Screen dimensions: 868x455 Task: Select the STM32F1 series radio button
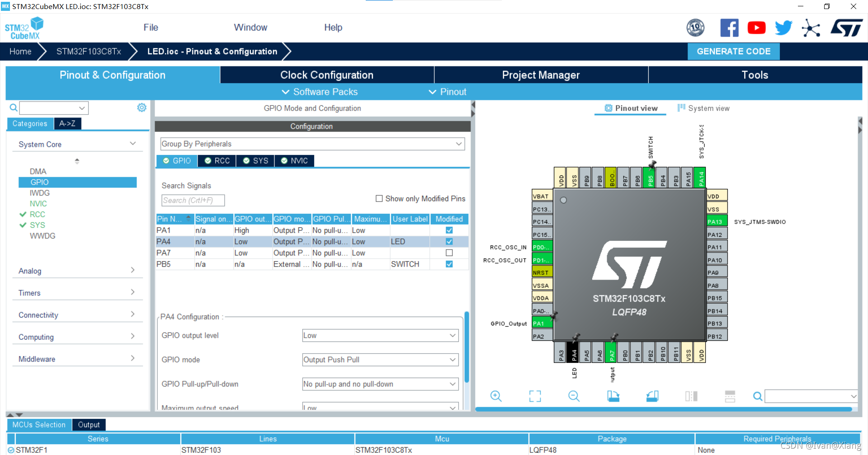tap(11, 450)
